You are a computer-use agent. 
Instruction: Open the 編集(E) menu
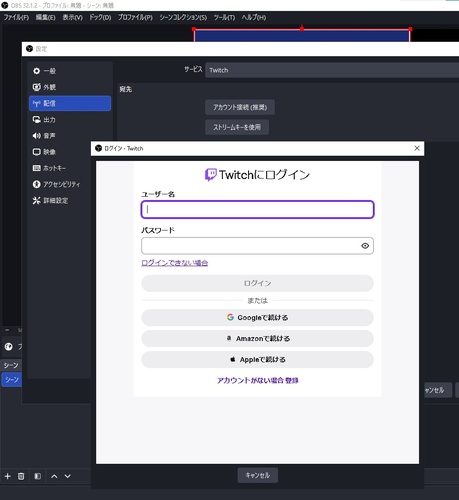45,17
